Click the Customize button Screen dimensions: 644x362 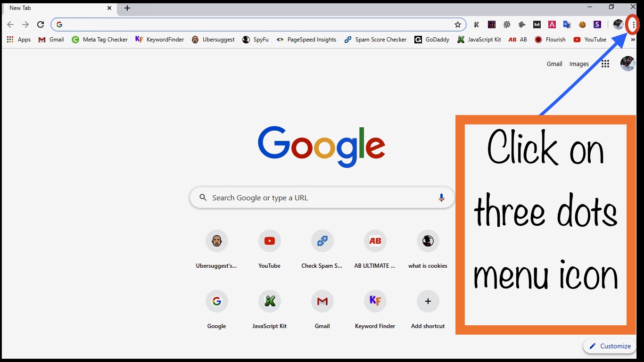(x=610, y=346)
